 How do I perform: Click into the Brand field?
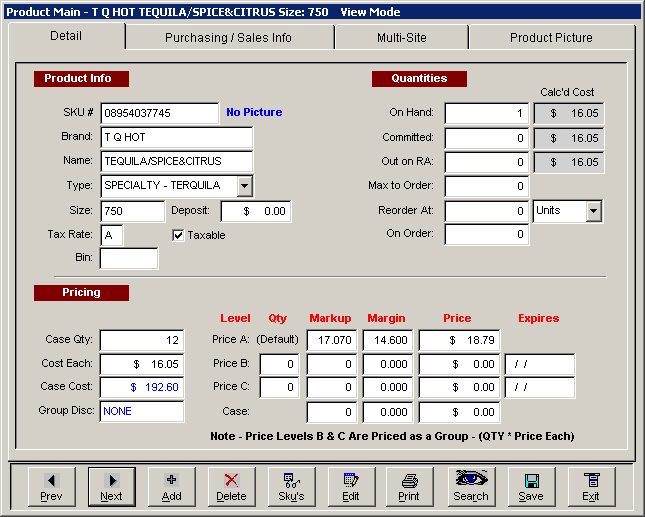pos(176,137)
